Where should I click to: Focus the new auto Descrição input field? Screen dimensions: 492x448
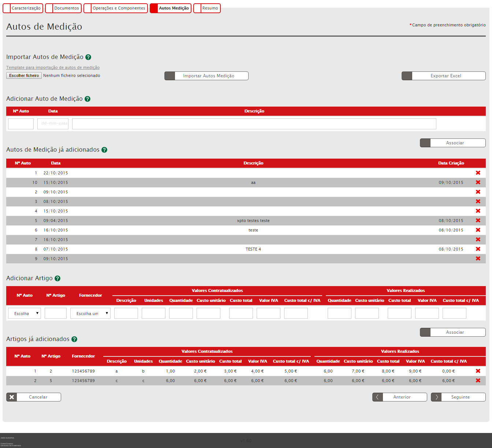pyautogui.click(x=254, y=124)
